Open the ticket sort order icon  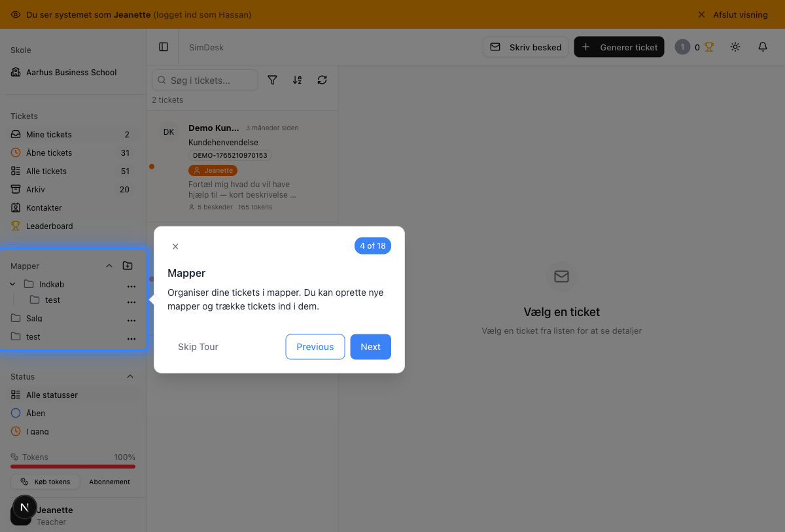(x=297, y=80)
